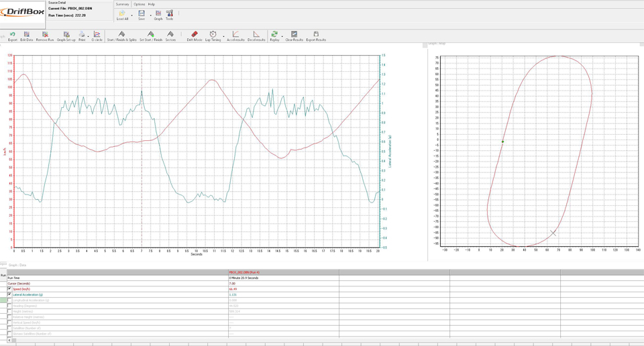Enable the Longitudinal Acceleration (g) checkbox
This screenshot has height=346, width=644.
pos(9,300)
